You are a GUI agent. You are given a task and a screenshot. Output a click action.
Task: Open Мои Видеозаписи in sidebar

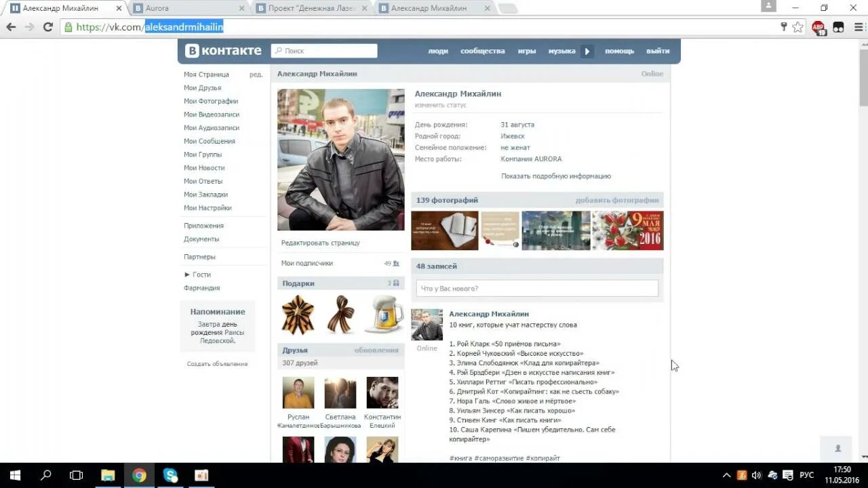(x=212, y=115)
